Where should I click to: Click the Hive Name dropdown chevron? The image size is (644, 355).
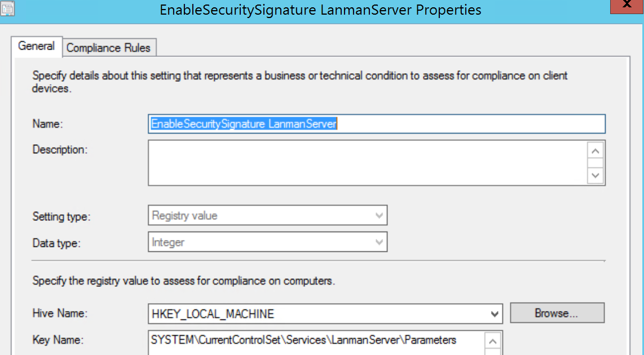coord(495,313)
